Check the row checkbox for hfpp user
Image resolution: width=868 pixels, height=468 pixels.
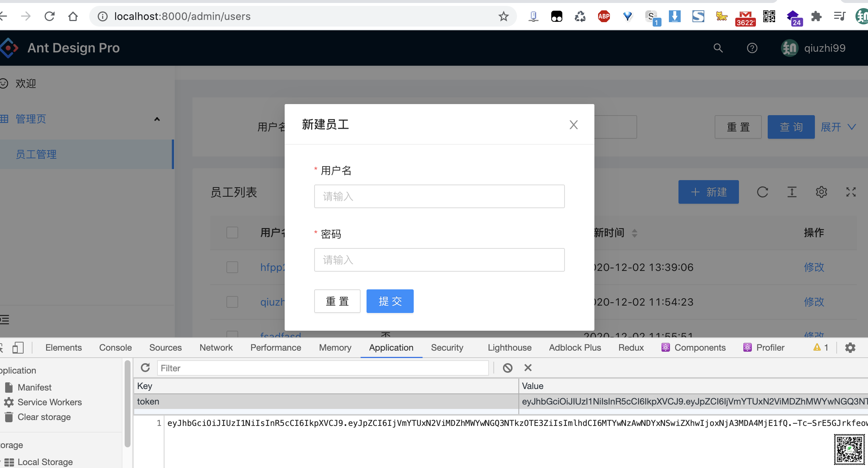tap(232, 267)
